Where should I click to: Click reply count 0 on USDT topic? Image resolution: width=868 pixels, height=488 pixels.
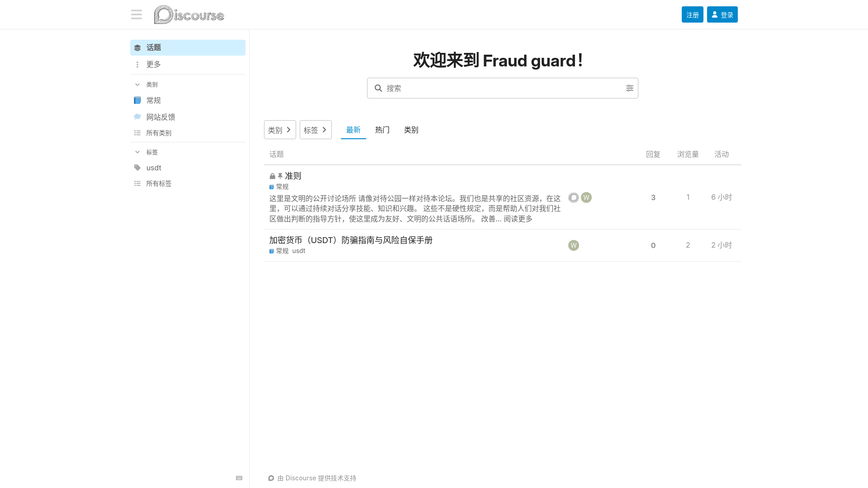[653, 245]
